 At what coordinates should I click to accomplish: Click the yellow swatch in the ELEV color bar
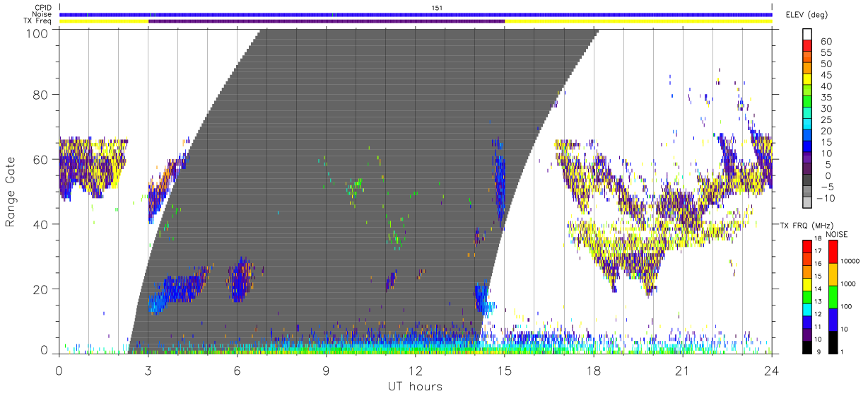click(x=809, y=80)
